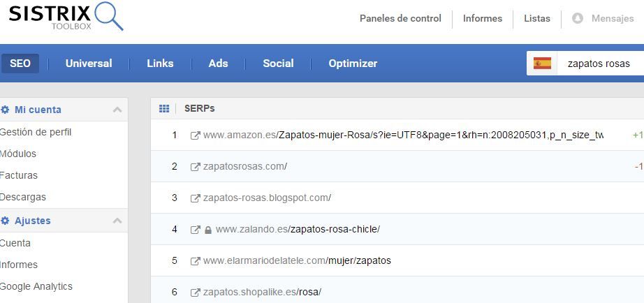
Task: Select the Optimizer tab
Action: pyautogui.click(x=353, y=64)
